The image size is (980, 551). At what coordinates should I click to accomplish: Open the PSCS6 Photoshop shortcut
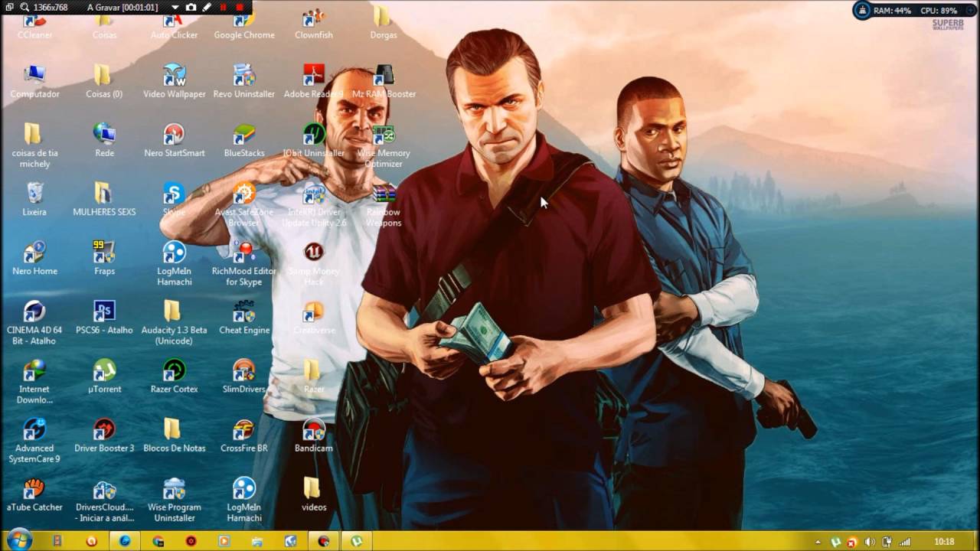pyautogui.click(x=104, y=318)
